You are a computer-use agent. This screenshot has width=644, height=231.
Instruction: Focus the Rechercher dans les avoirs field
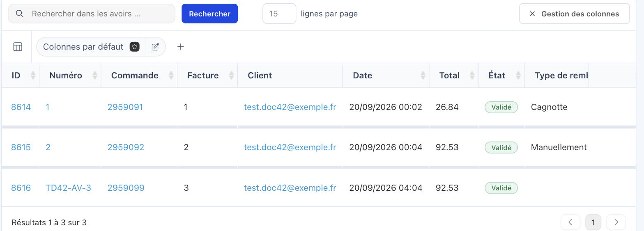(x=92, y=14)
